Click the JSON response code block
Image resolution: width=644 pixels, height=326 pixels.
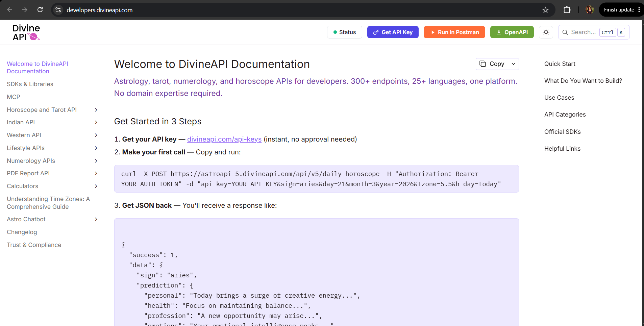point(316,272)
